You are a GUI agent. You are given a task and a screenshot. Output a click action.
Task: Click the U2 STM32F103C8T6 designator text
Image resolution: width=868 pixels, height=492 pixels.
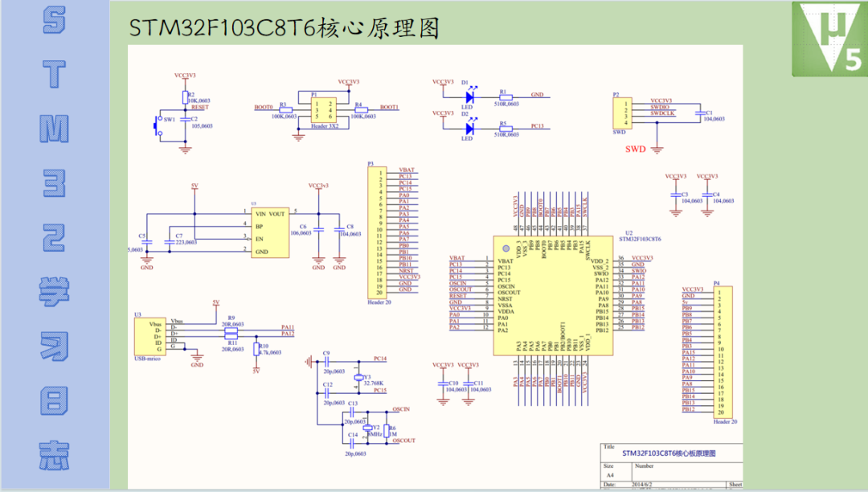(x=640, y=236)
